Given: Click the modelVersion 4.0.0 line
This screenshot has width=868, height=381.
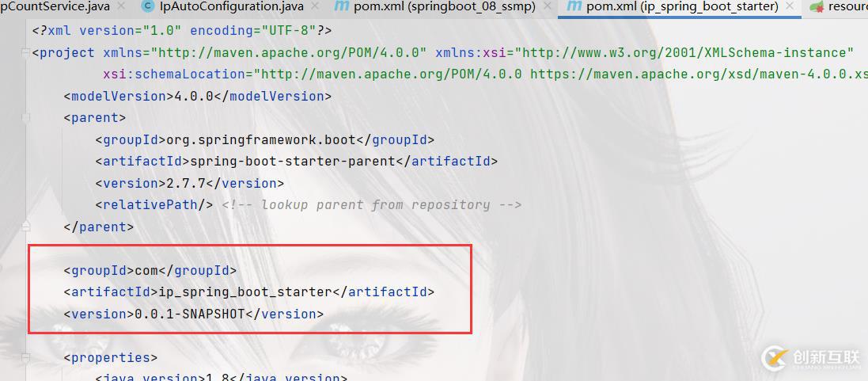Looking at the screenshot, I should (198, 97).
